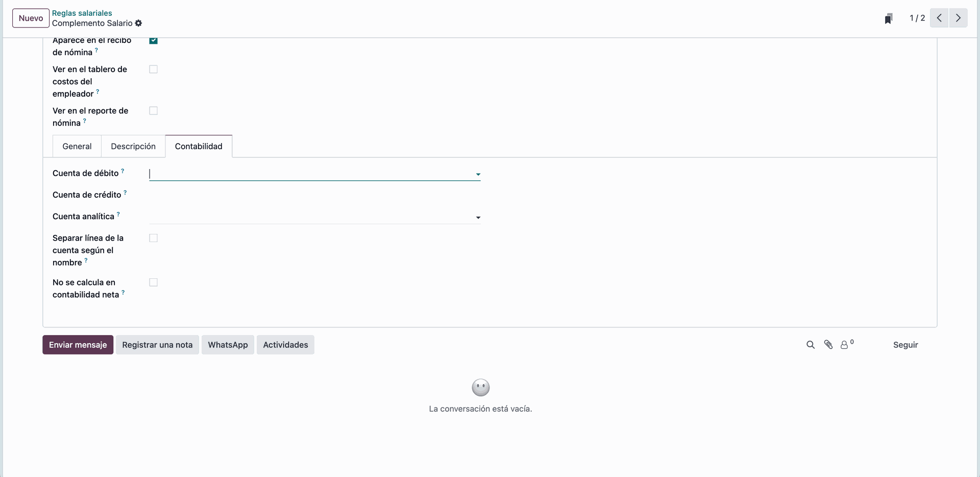Click the Cuenta de crédito input field

click(x=314, y=195)
